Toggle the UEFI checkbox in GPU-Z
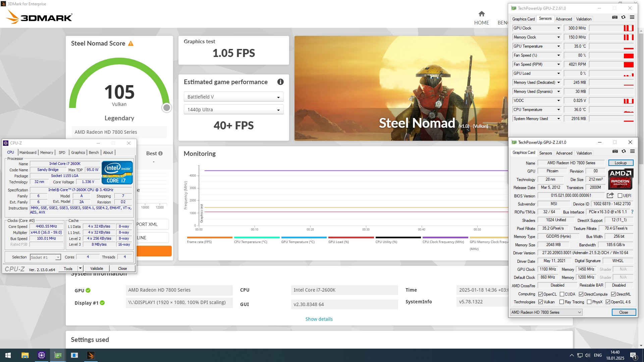Screen dimensions: 644x362 click(620, 196)
